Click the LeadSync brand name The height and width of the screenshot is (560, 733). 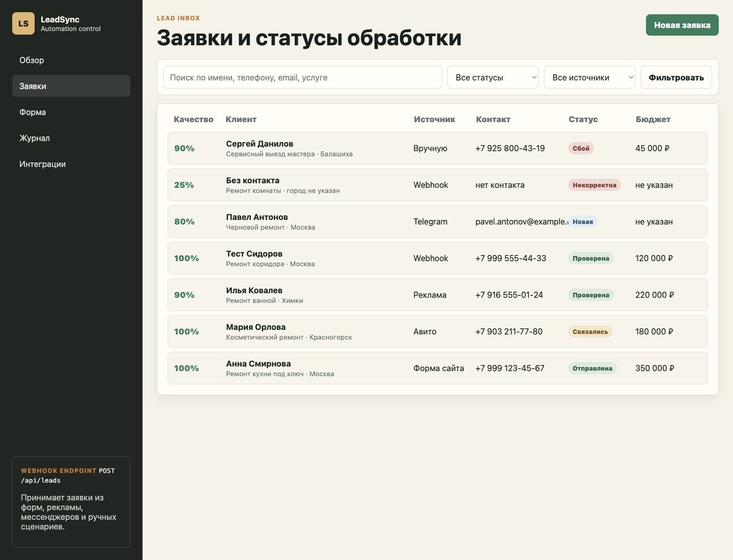click(x=60, y=19)
